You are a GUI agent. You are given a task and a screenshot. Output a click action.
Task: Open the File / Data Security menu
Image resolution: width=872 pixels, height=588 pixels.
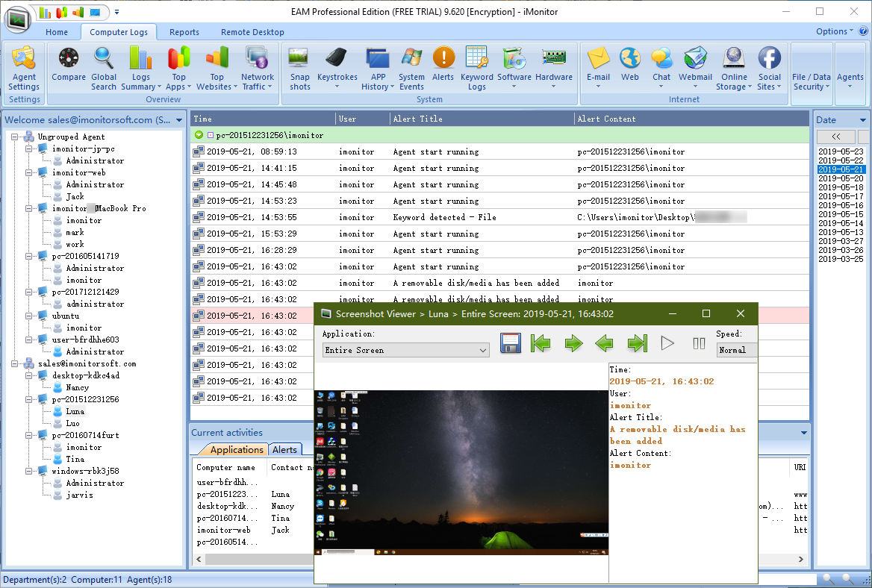pos(812,81)
